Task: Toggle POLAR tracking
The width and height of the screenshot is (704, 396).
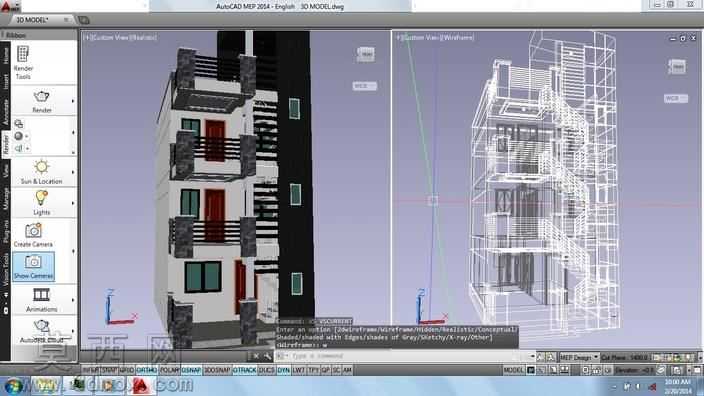Action: coord(169,370)
